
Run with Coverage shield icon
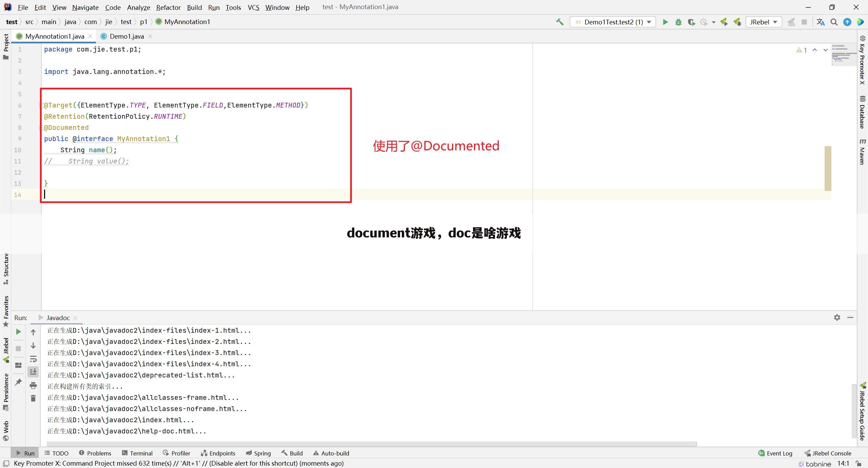(691, 22)
